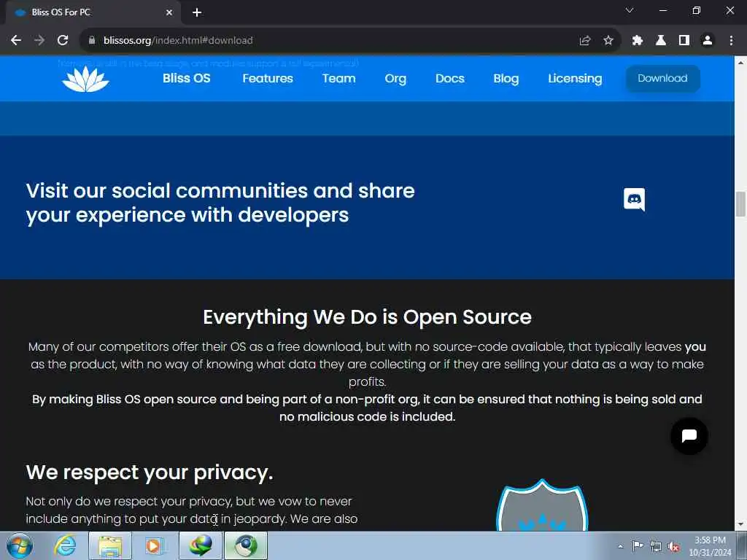The height and width of the screenshot is (560, 747).
Task: Open Windows Media Player on the taskbar
Action: (155, 545)
